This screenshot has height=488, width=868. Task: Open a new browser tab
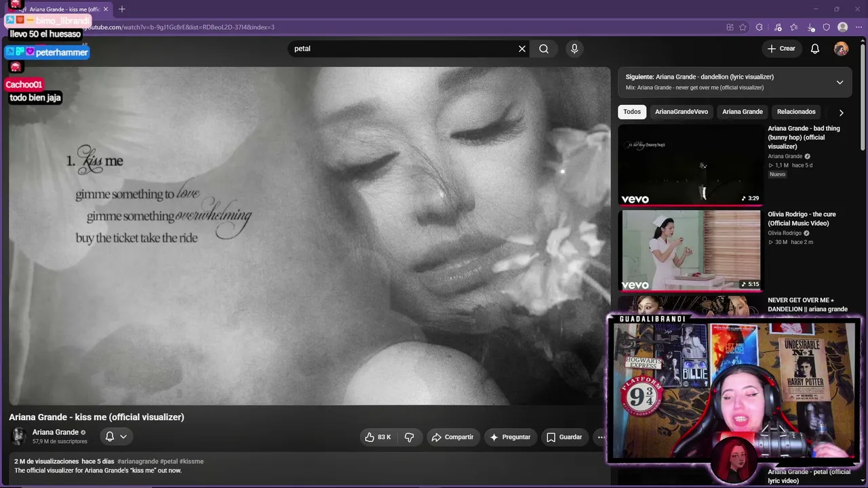point(122,9)
